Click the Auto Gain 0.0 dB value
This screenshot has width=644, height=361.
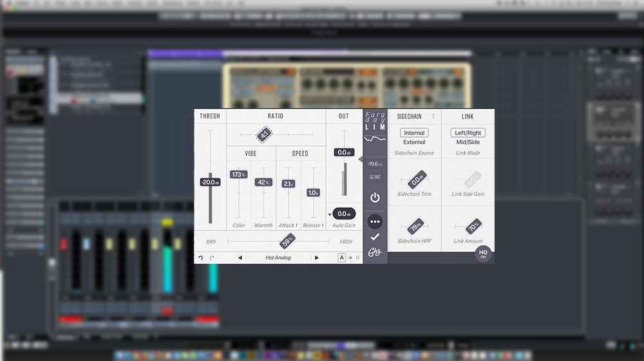[x=344, y=214]
